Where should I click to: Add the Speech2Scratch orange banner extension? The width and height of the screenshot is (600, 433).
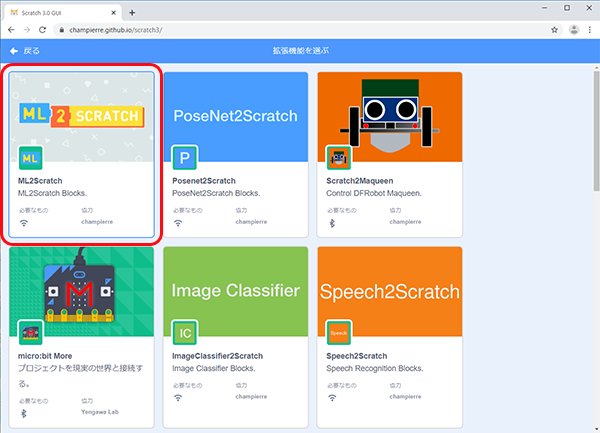[389, 291]
